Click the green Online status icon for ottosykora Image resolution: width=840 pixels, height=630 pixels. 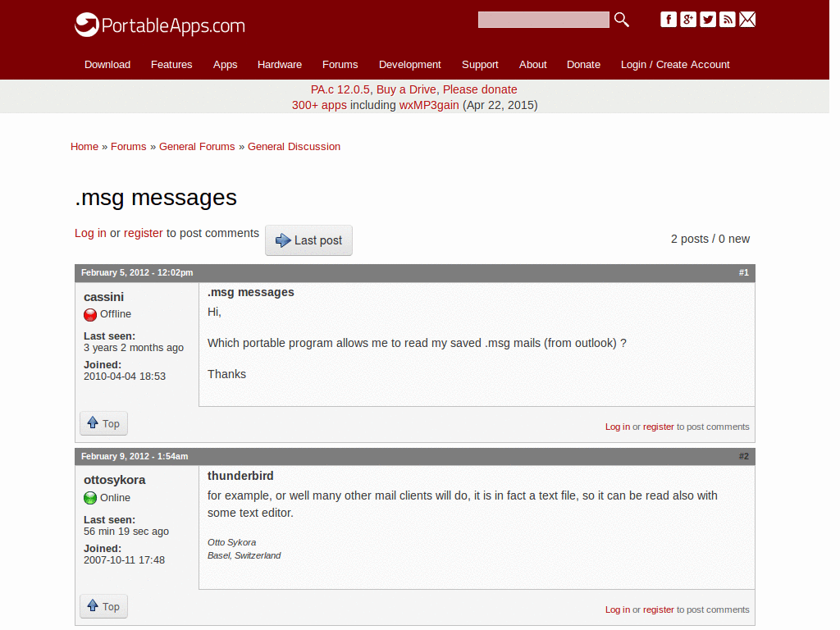[x=90, y=498]
